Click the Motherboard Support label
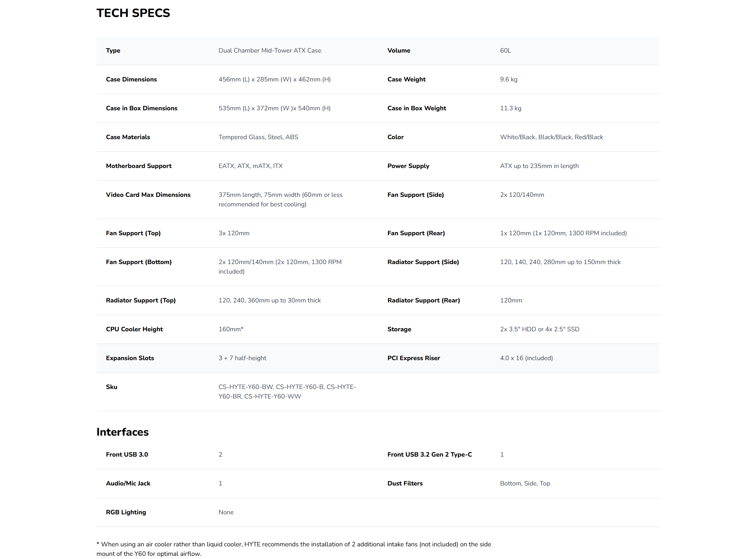This screenshot has width=756, height=559. pos(139,166)
